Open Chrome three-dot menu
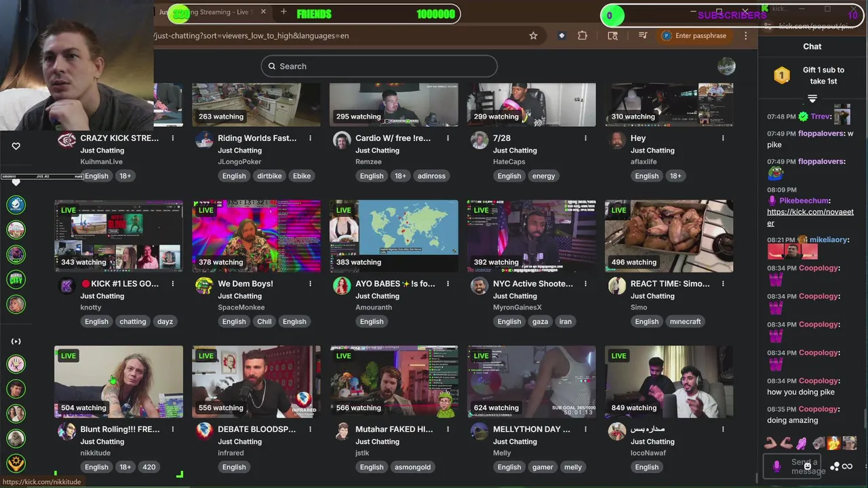Viewport: 868px width, 488px height. (746, 36)
